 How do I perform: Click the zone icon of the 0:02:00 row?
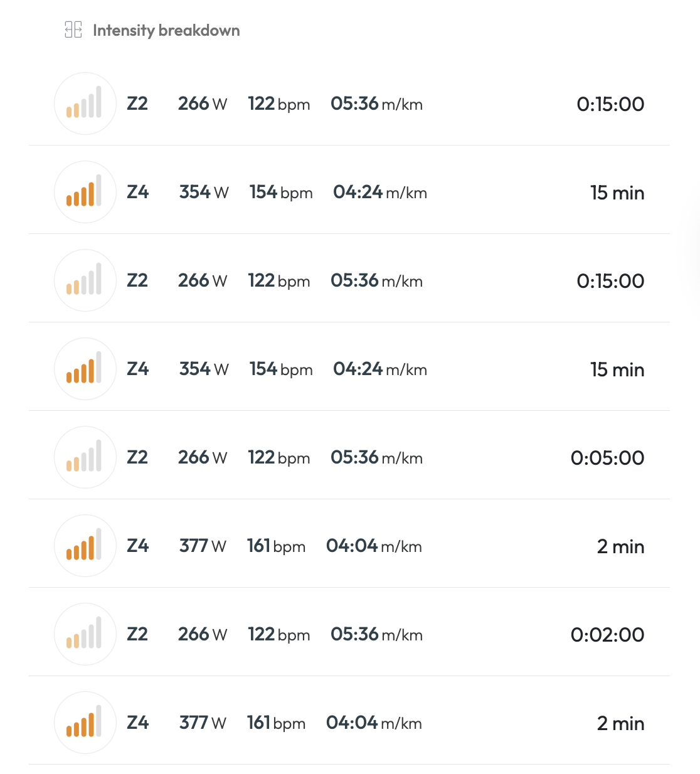click(x=85, y=634)
